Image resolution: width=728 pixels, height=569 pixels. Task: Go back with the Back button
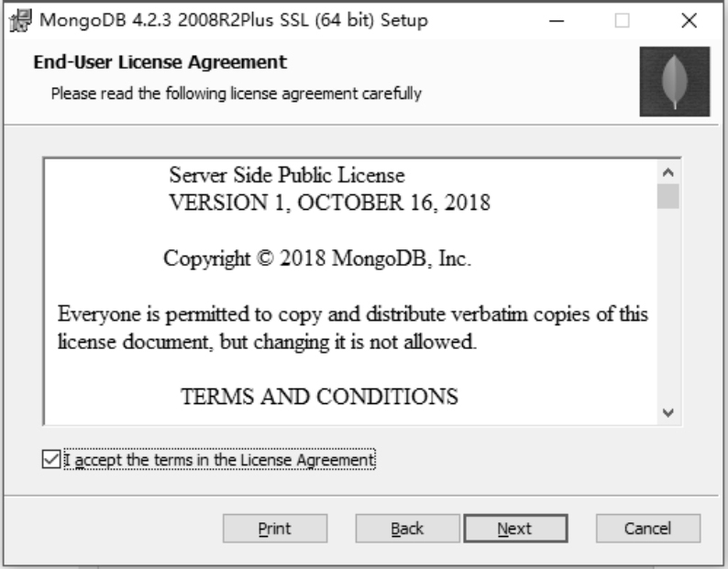point(408,529)
